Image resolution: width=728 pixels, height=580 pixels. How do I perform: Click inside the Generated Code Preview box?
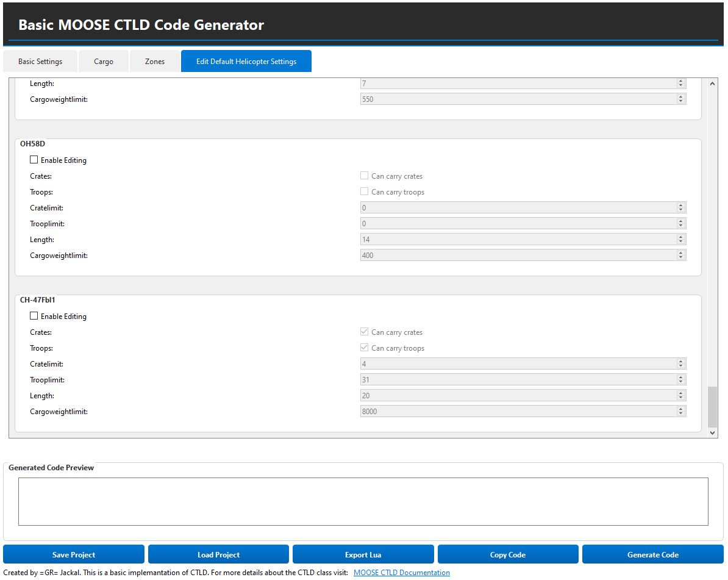363,501
